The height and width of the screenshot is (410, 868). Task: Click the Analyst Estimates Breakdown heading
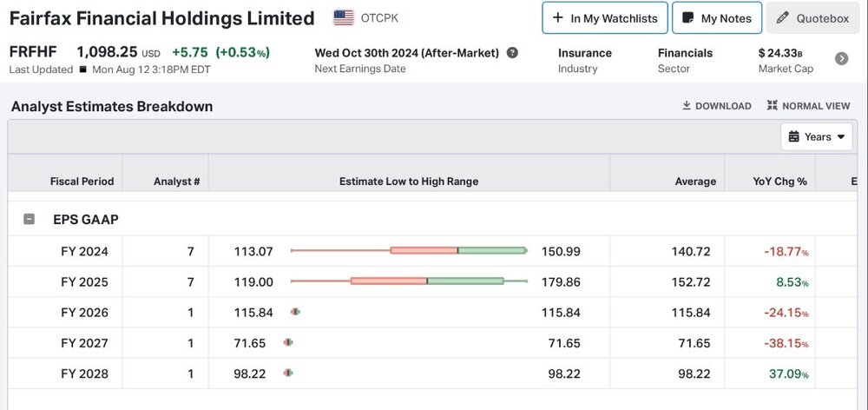point(112,106)
